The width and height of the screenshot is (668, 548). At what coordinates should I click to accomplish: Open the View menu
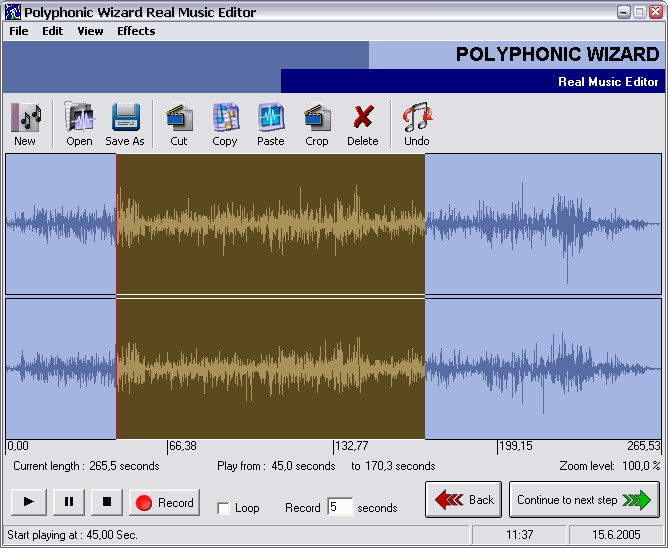90,31
